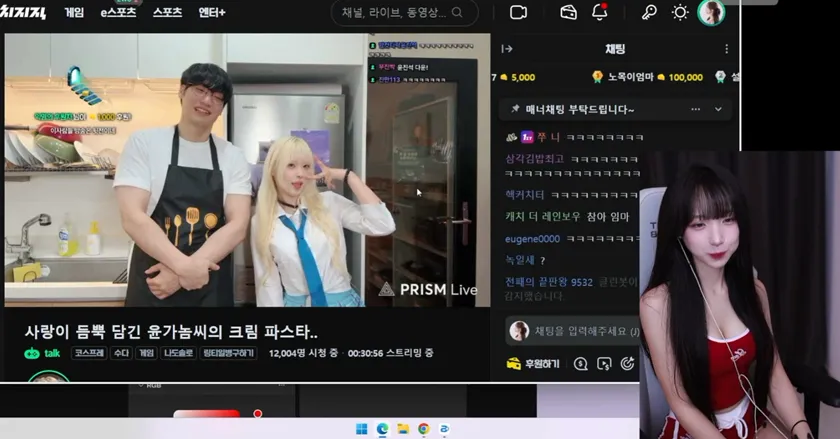Image resolution: width=840 pixels, height=439 pixels.
Task: Open File Explorer from the taskbar
Action: pos(403,429)
